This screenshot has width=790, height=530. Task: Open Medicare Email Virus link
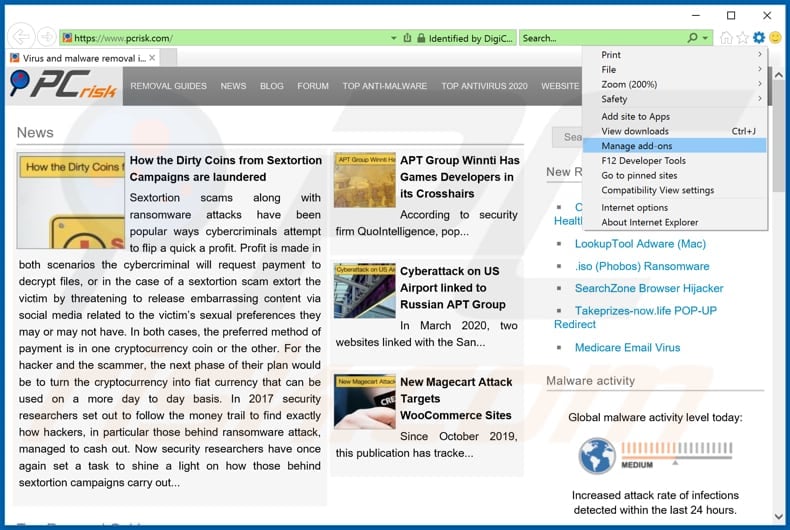click(627, 348)
